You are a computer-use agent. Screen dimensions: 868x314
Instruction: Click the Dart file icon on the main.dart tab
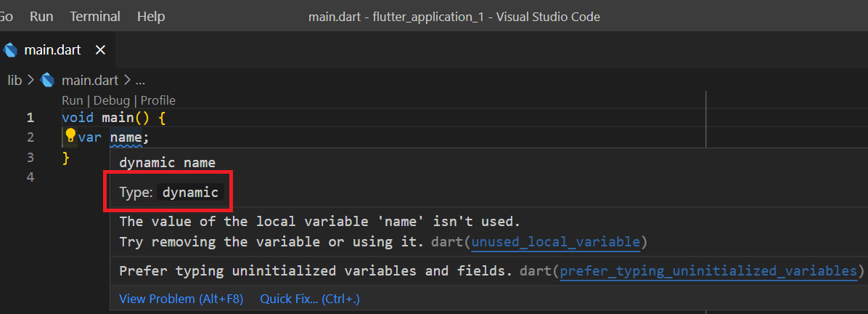pos(9,50)
